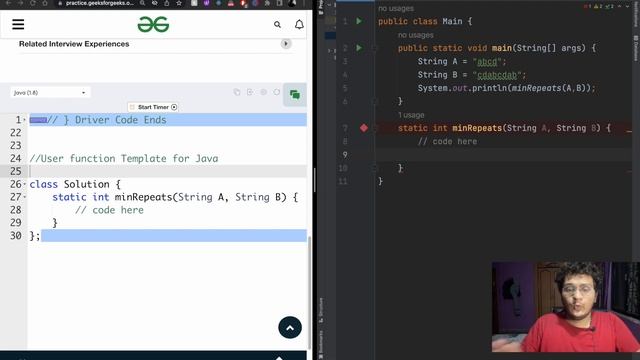Click the presenter webcam thumbnail
The width and height of the screenshot is (640, 360).
566,307
